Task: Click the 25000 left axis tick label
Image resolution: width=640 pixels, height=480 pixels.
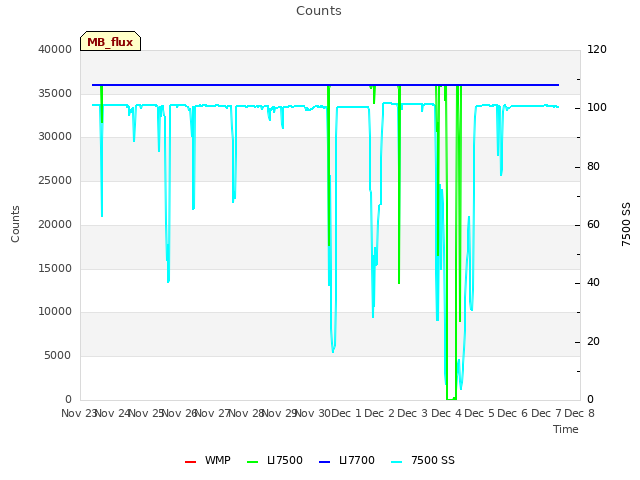Action: click(55, 180)
